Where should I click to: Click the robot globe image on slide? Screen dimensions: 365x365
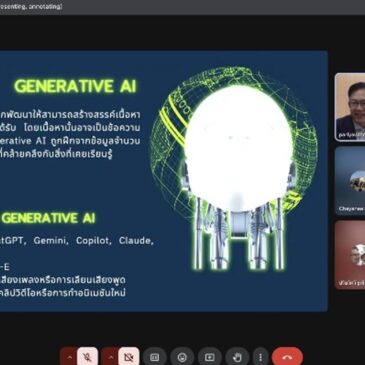(235, 168)
